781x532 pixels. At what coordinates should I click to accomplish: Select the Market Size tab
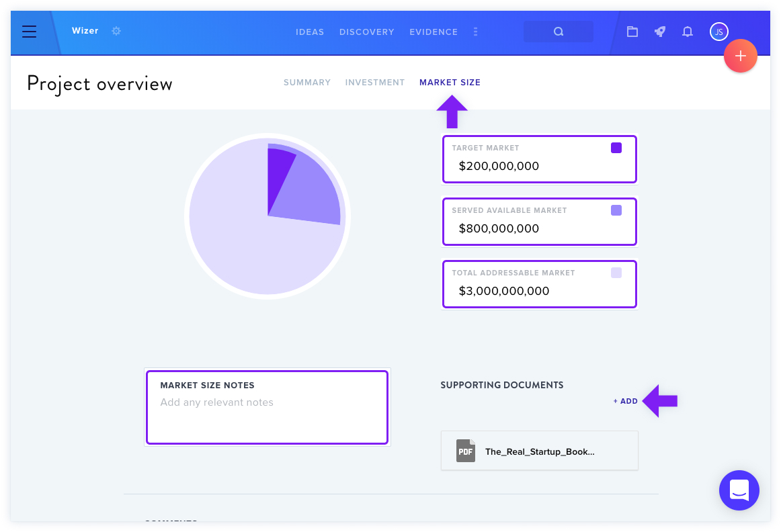point(450,83)
